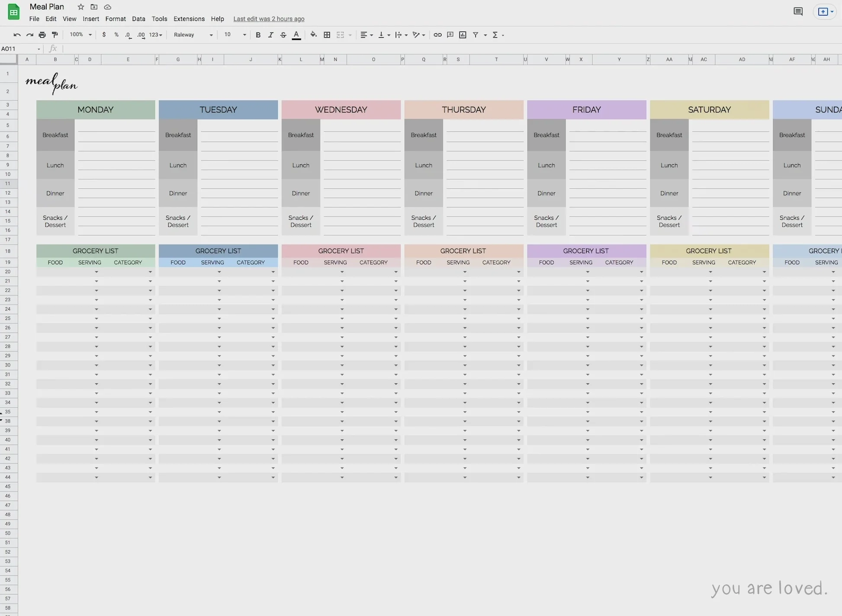Apply currency format with the dollar icon
The width and height of the screenshot is (842, 616).
tap(104, 35)
